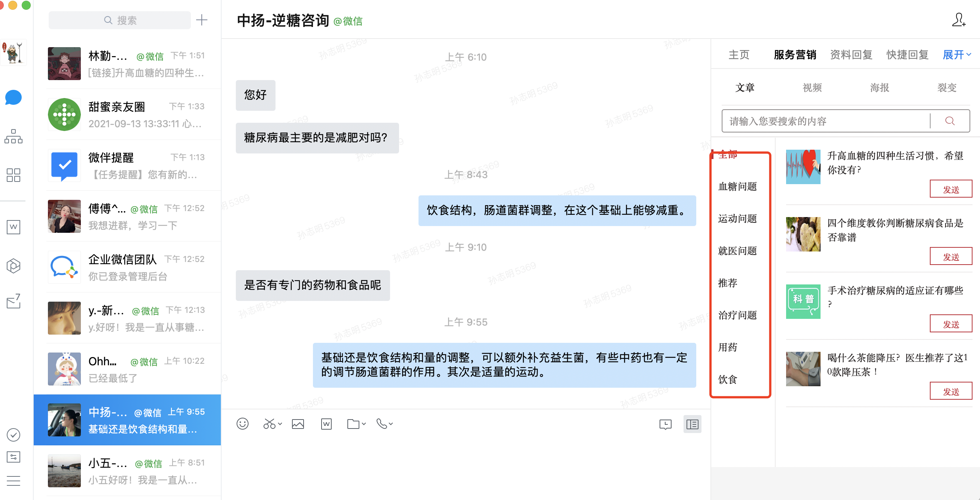
Task: Open the documents W icon in sidebar
Action: point(13,228)
